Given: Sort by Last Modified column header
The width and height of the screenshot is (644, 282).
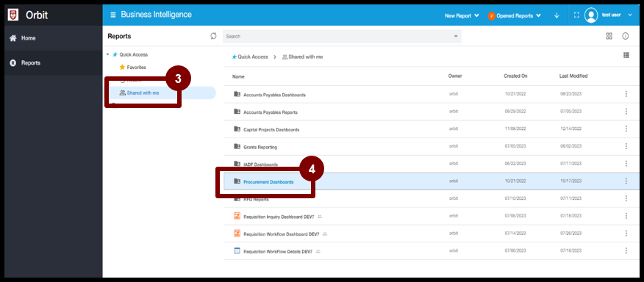Looking at the screenshot, I should point(573,76).
